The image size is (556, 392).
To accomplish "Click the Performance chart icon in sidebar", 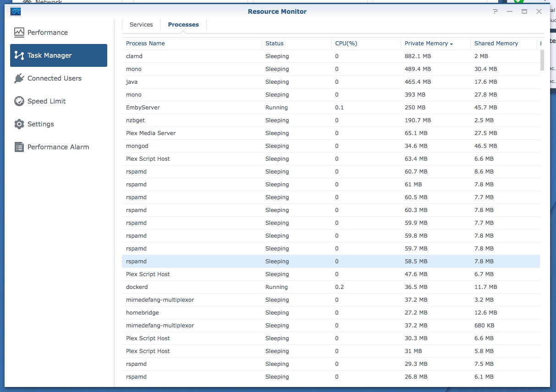I will pyautogui.click(x=19, y=33).
